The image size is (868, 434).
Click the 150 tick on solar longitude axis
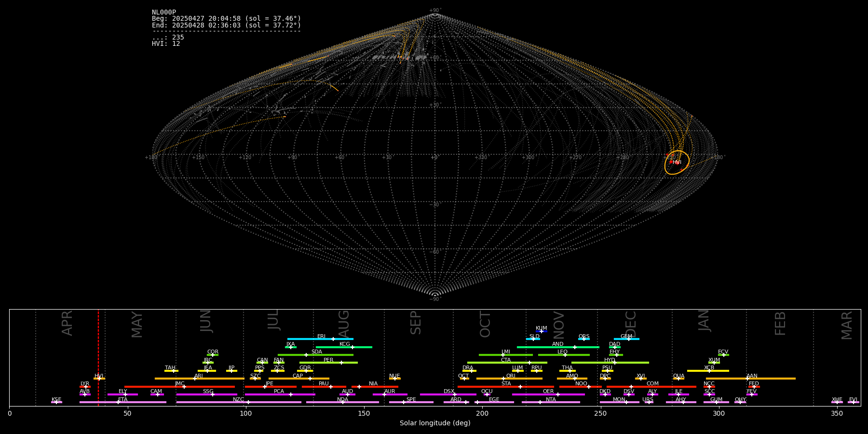[364, 413]
